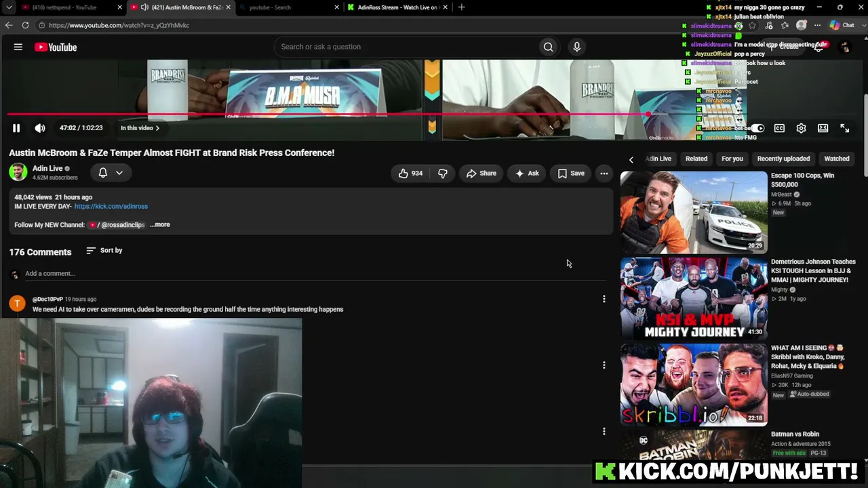The image size is (868, 488).
Task: Save the video to a playlist
Action: 571,174
